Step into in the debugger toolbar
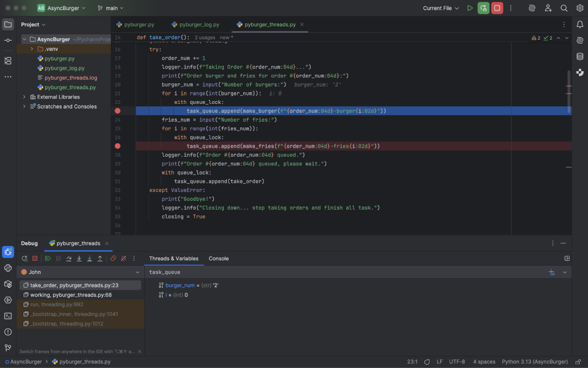Viewport: 588px width, 368px height. click(x=79, y=259)
